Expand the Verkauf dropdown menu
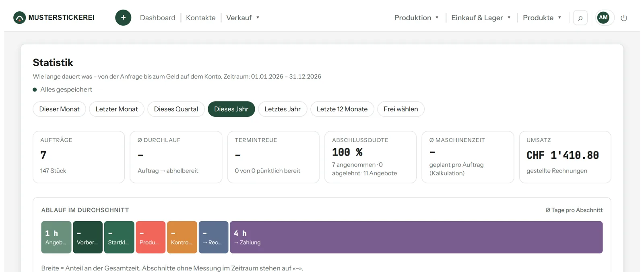The height and width of the screenshot is (272, 644). pos(243,18)
